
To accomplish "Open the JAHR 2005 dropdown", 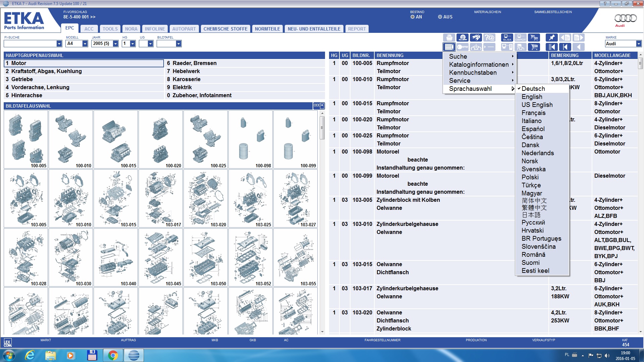I will 115,44.
